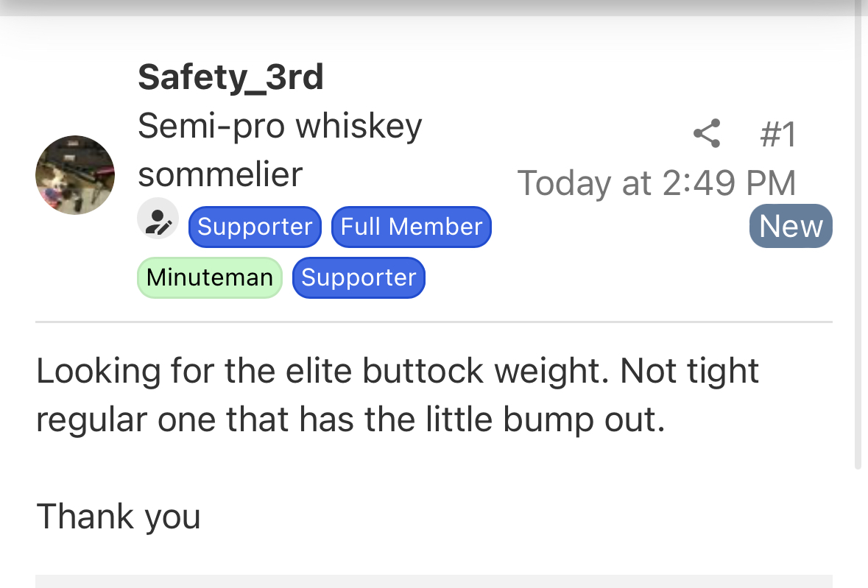Select the Full Member badge
Screen dimensions: 868x588
[x=412, y=227]
